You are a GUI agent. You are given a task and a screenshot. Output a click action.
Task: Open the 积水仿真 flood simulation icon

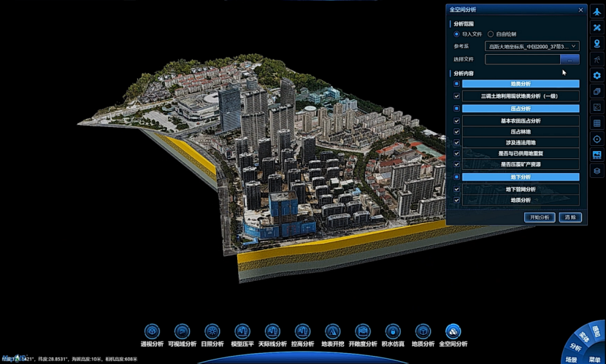(393, 332)
